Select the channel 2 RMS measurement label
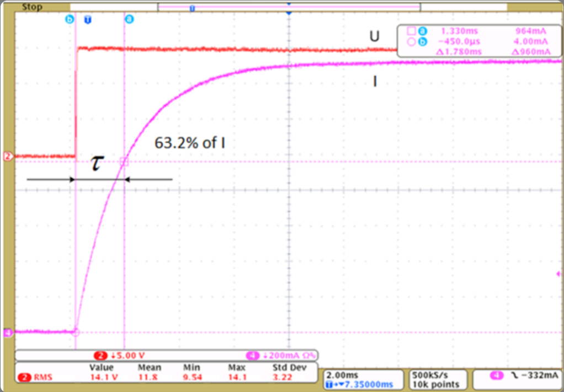Image resolution: width=564 pixels, height=392 pixels. pyautogui.click(x=35, y=378)
